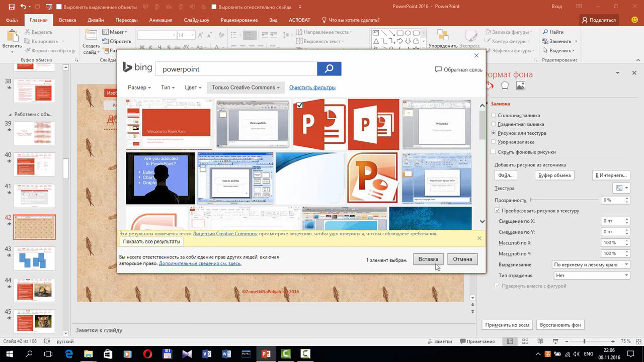Open the Alignment combo box
The width and height of the screenshot is (644, 362).
coord(591,264)
